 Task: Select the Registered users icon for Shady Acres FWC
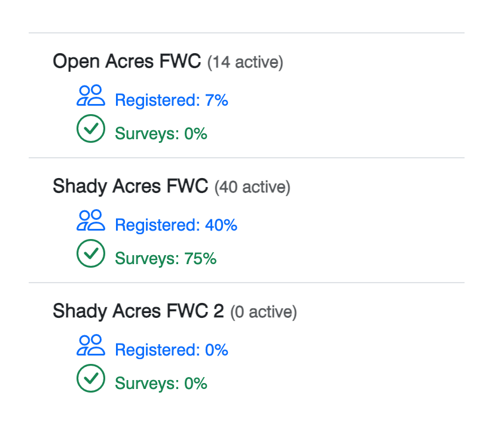click(x=90, y=219)
